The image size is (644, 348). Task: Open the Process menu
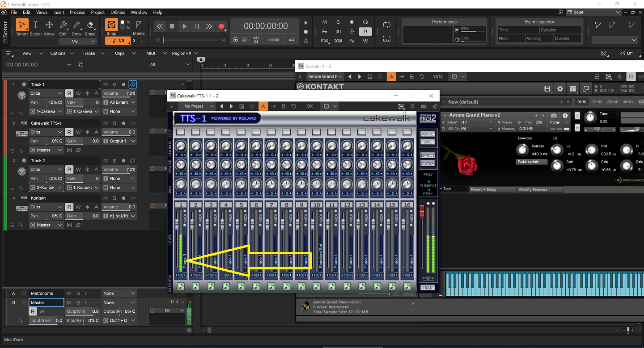pyautogui.click(x=77, y=12)
